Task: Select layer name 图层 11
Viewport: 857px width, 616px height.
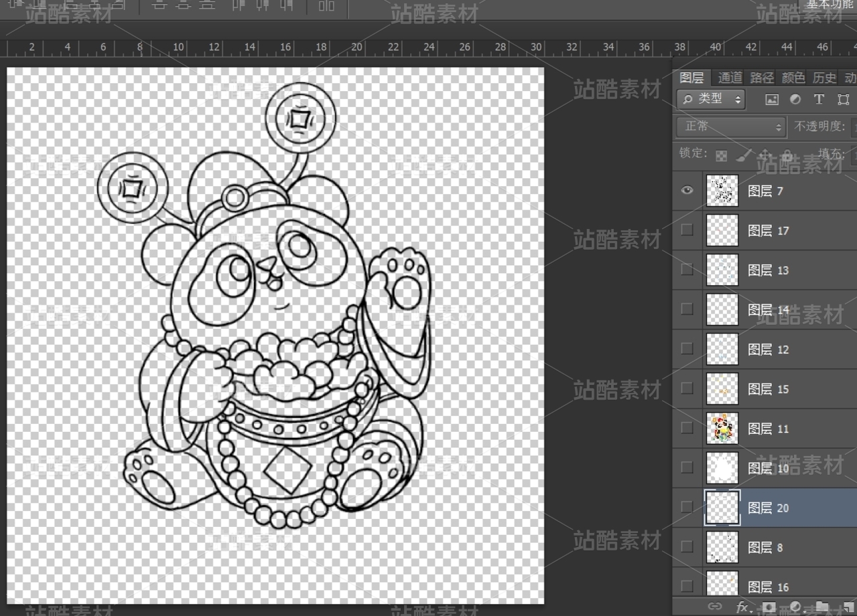Action: click(769, 429)
